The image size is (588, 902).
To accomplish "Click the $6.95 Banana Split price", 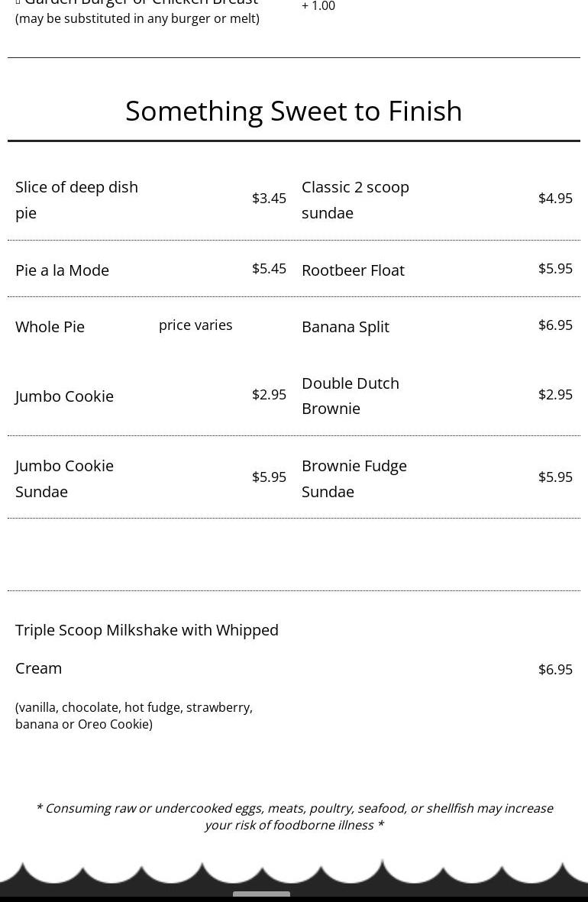I will [555, 325].
